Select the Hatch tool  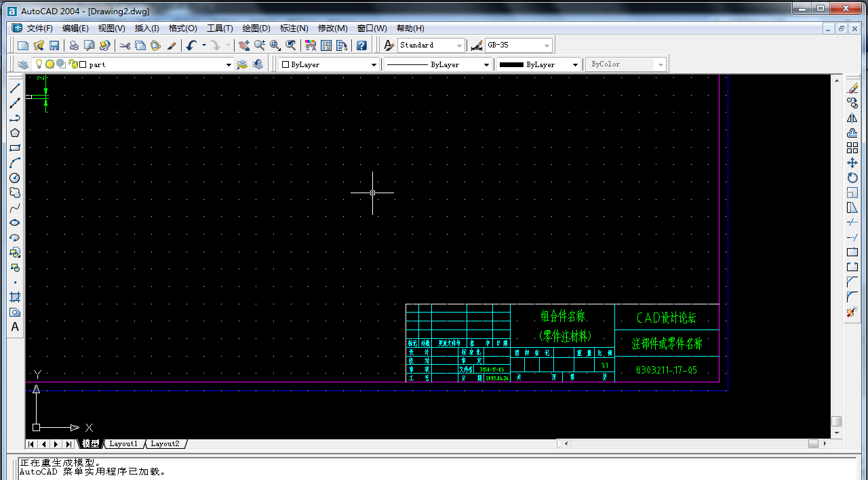coord(15,297)
